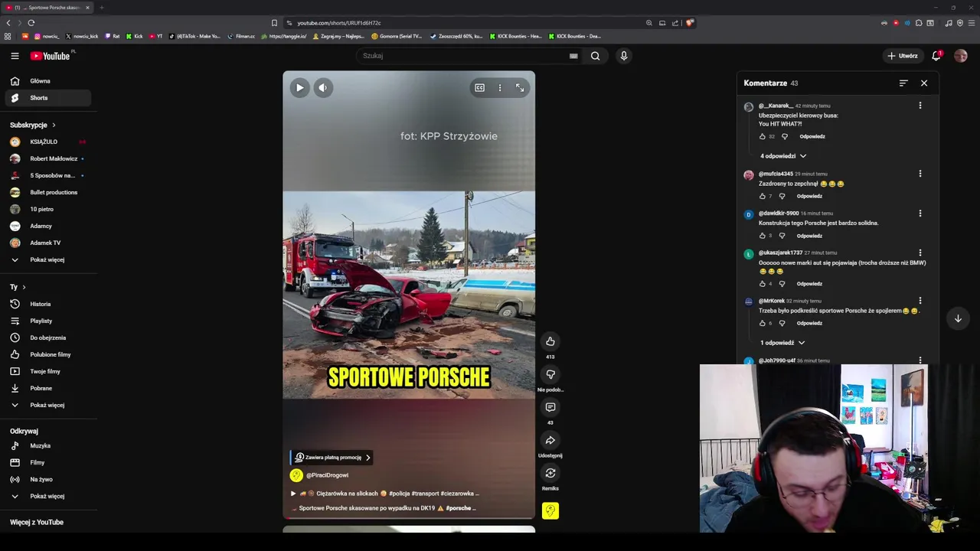Go to Główna in sidebar

pyautogui.click(x=49, y=81)
